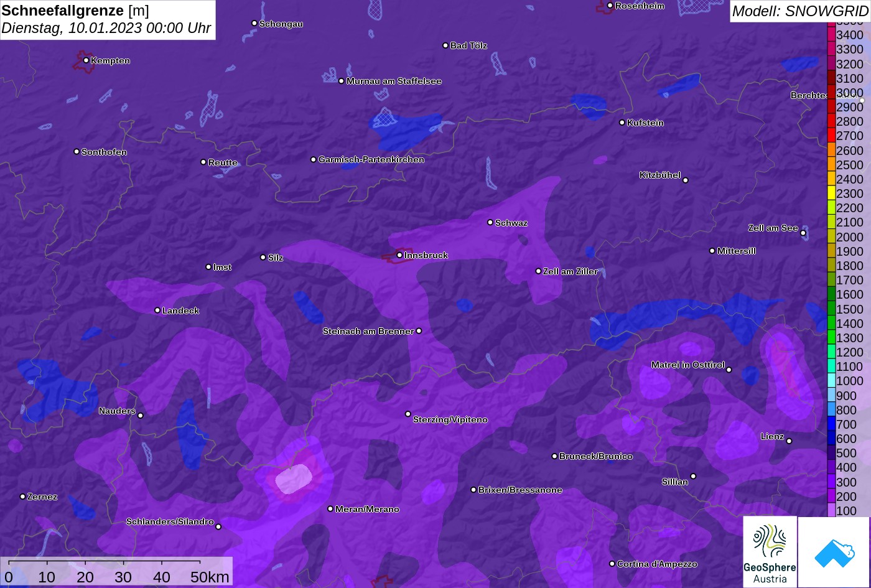Screen dimensions: 871x588
Task: Click the 50km scale bar label
Action: tap(210, 577)
